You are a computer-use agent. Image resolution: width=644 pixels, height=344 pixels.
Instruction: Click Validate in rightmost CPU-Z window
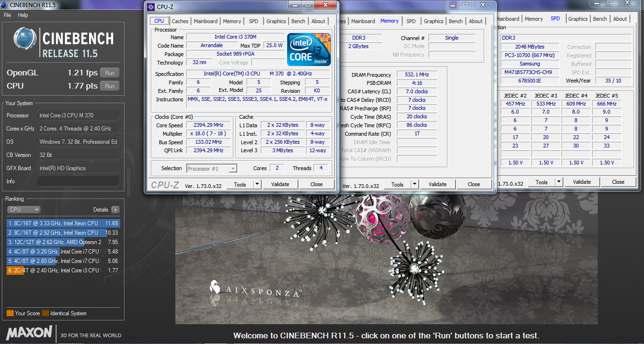[x=582, y=182]
